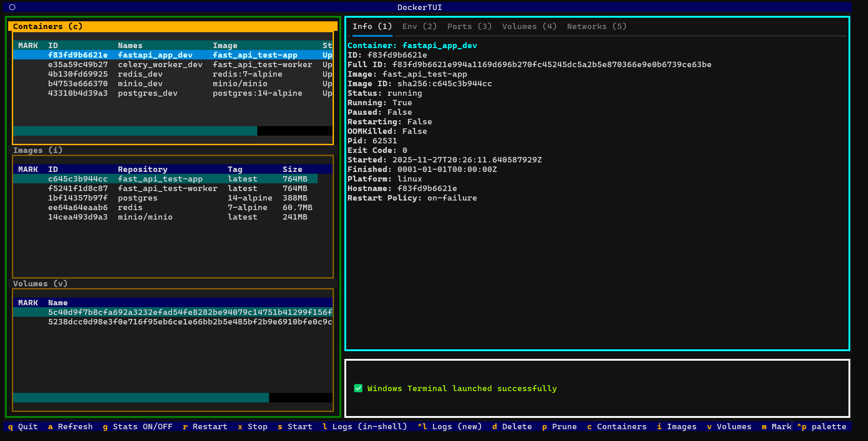Screen dimensions: 868x441
Task: Click Prune in the footer bar
Action: [559, 426]
